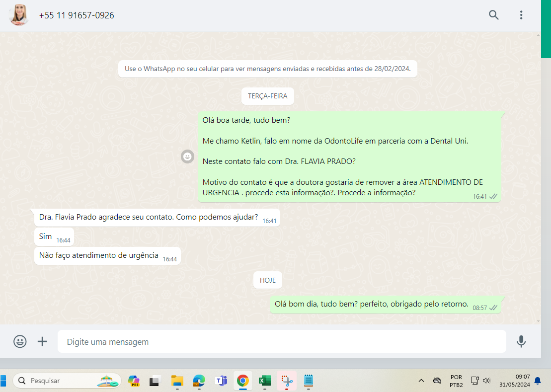
Task: Search within this WhatsApp chat
Action: tap(494, 15)
